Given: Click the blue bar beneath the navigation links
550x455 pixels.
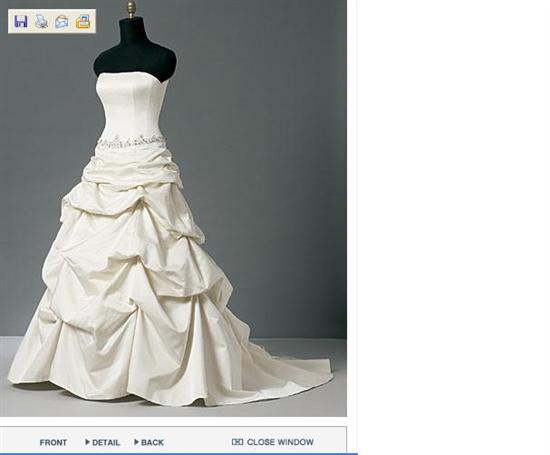Looking at the screenshot, I should click(x=179, y=454).
